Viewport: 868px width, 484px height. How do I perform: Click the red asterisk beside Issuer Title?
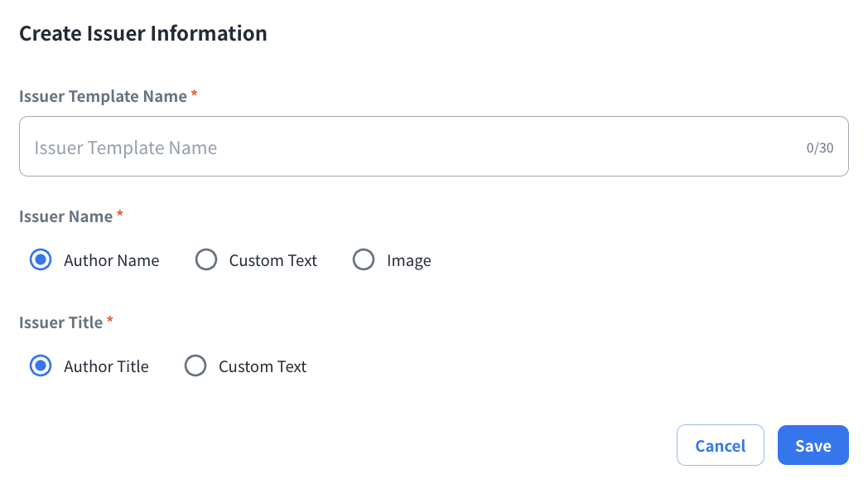[109, 321]
